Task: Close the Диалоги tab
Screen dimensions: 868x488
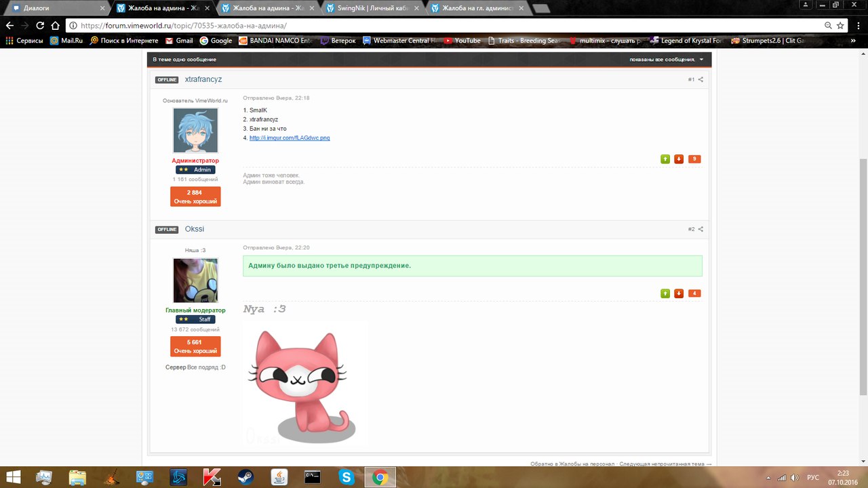Action: click(102, 9)
